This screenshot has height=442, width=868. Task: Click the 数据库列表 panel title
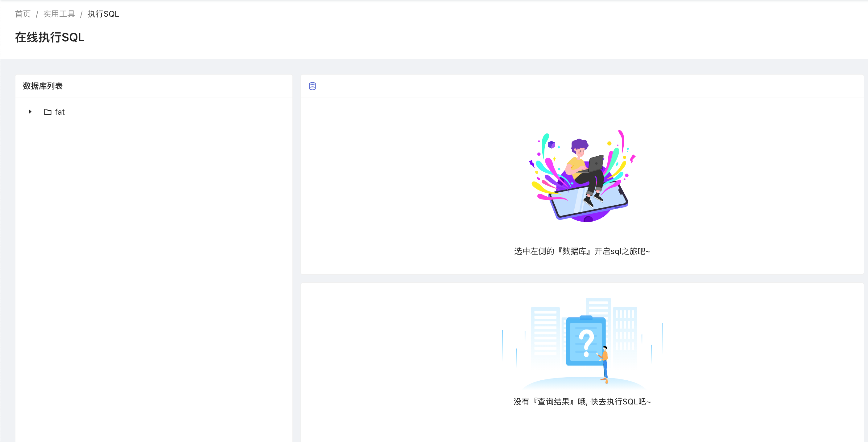click(x=43, y=86)
